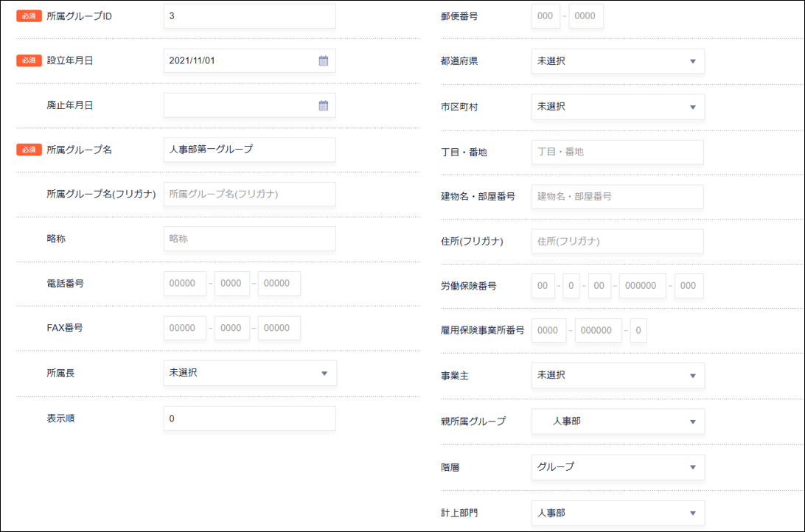Screen dimensions: 805x532
Task: Open calendar picker for 設立年月日
Action: click(323, 61)
